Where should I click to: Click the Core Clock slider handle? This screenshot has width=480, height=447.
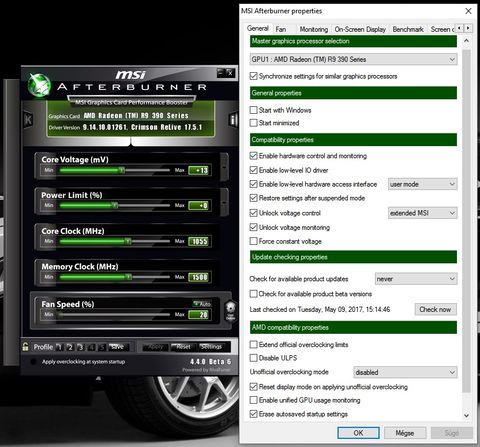pyautogui.click(x=128, y=241)
